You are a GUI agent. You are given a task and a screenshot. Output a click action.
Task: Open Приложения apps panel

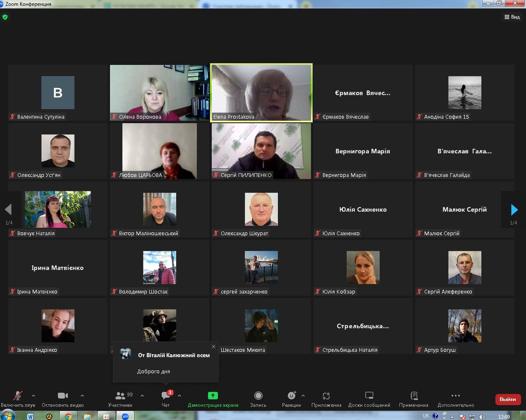click(x=326, y=398)
